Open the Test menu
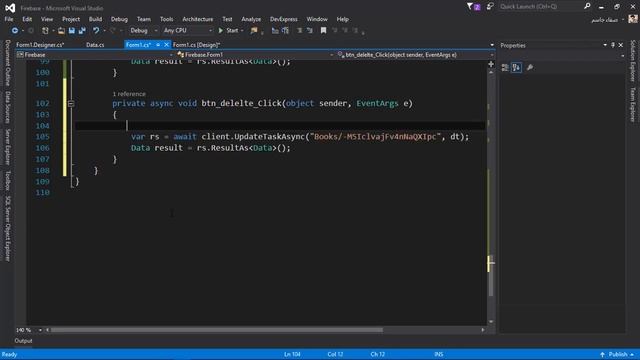This screenshot has width=640, height=360. tap(227, 19)
